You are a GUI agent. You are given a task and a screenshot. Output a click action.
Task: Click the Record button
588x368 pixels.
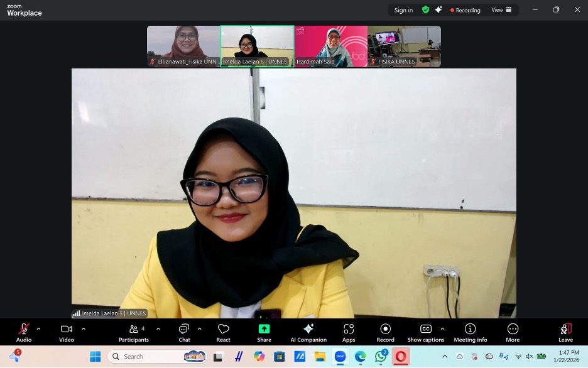click(386, 331)
